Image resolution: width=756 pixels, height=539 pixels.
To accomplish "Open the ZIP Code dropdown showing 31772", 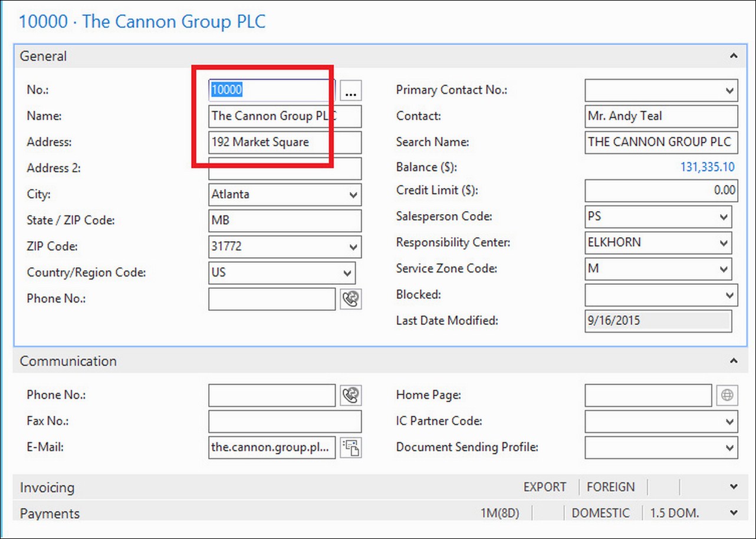I will [x=353, y=247].
